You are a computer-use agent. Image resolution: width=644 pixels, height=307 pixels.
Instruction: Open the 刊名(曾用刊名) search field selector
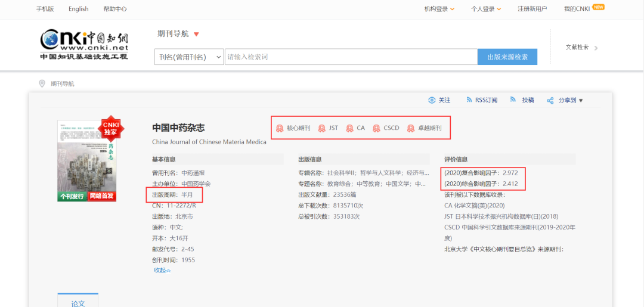click(x=189, y=57)
